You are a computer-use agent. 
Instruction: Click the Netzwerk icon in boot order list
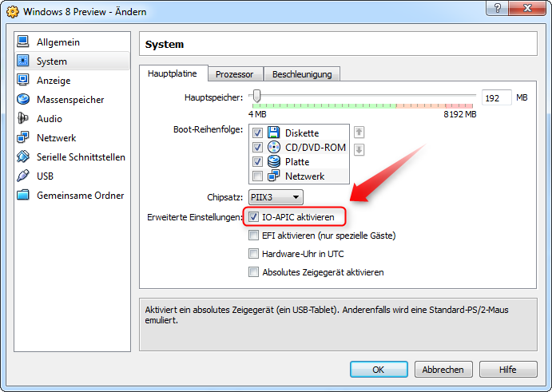(273, 176)
